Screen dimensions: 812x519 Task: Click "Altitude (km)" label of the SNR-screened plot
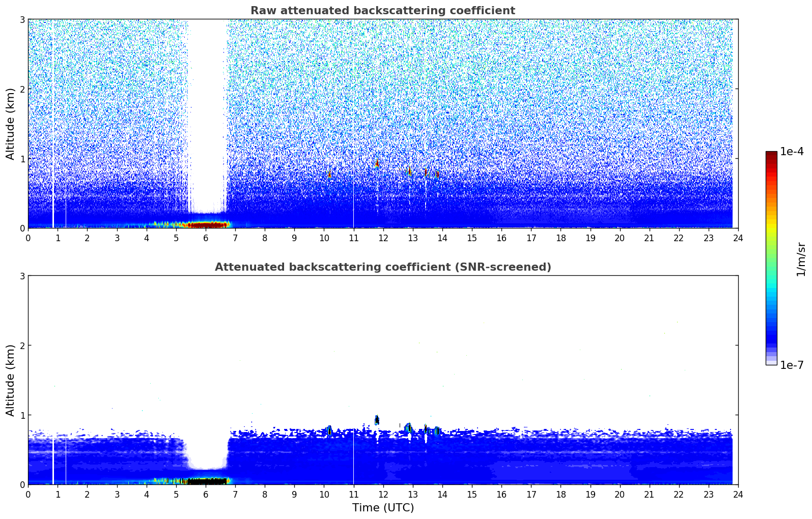pyautogui.click(x=11, y=380)
